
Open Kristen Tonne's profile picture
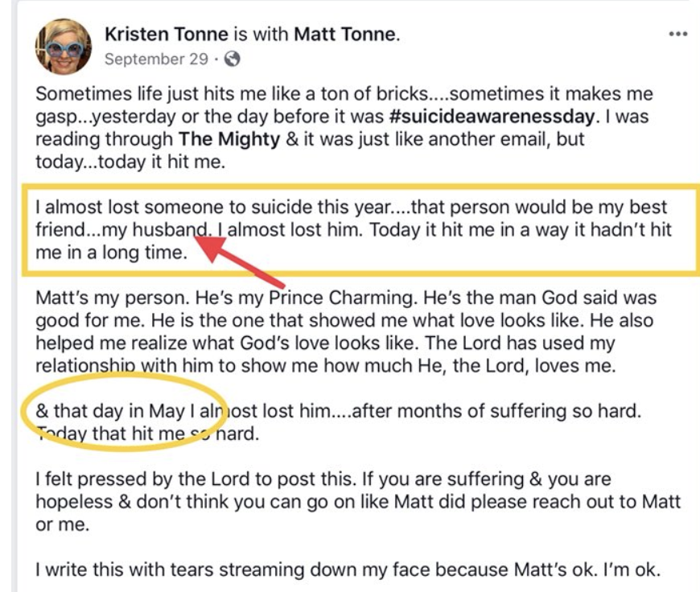pyautogui.click(x=64, y=47)
